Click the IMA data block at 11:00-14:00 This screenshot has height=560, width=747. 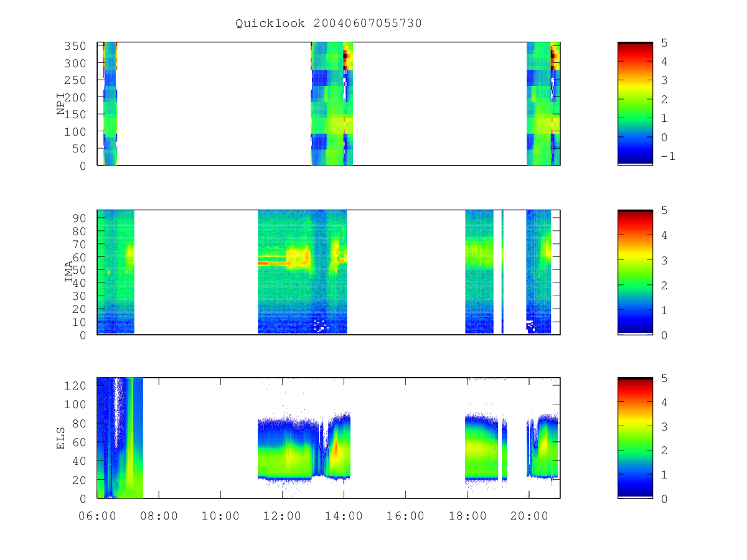tap(303, 272)
